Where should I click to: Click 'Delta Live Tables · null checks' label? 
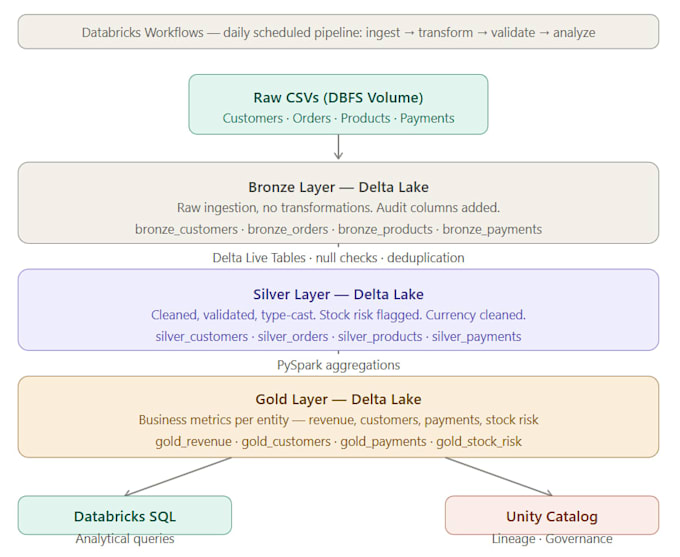(338, 258)
